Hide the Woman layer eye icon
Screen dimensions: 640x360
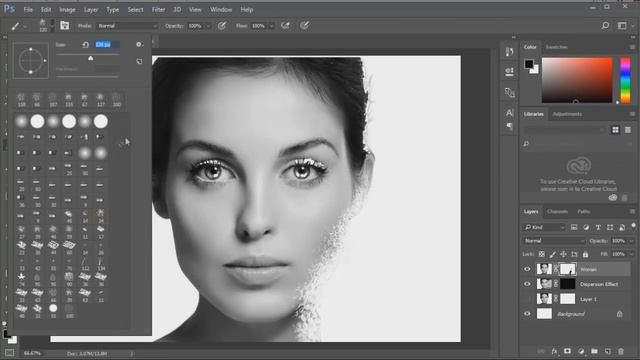pyautogui.click(x=527, y=269)
